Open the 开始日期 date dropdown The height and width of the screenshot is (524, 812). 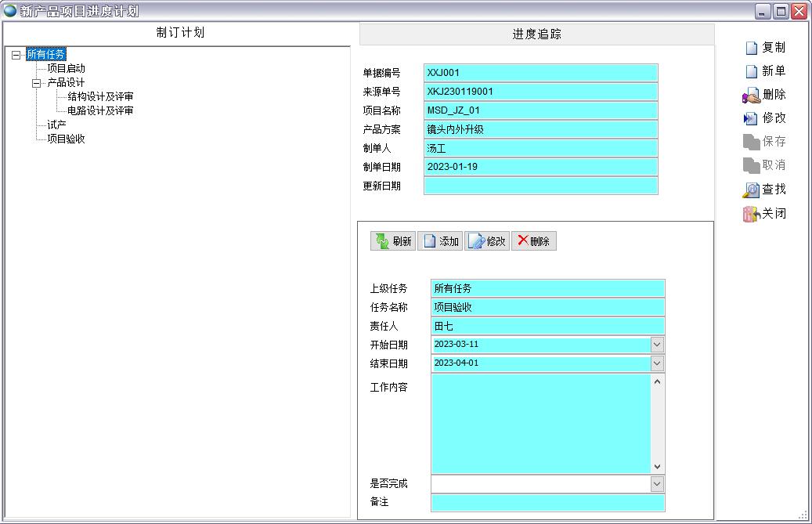pos(657,345)
